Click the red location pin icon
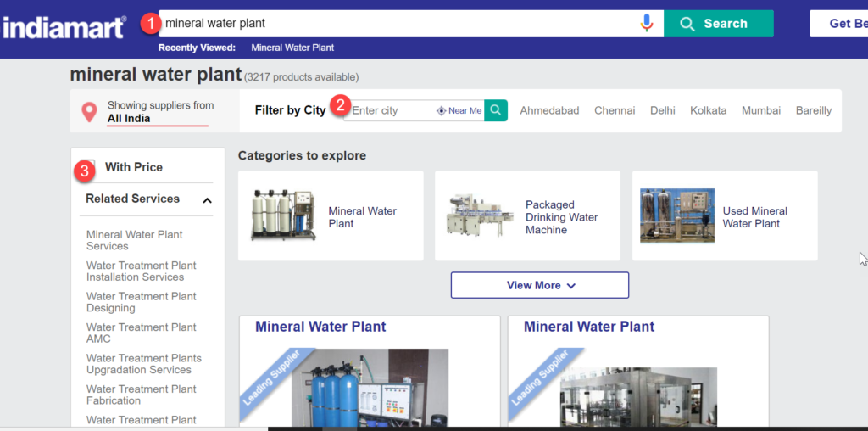868x431 pixels. [x=89, y=111]
